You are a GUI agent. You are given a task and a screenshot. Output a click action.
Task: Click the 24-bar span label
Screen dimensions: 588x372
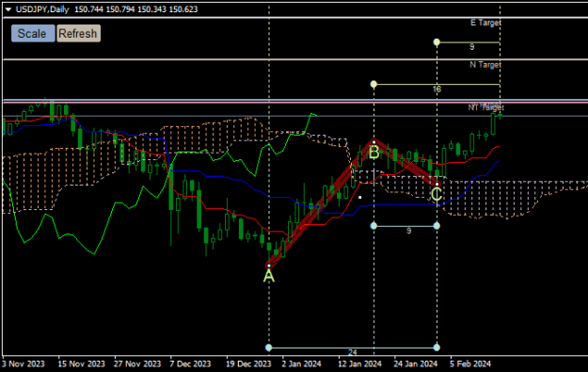[x=353, y=352]
